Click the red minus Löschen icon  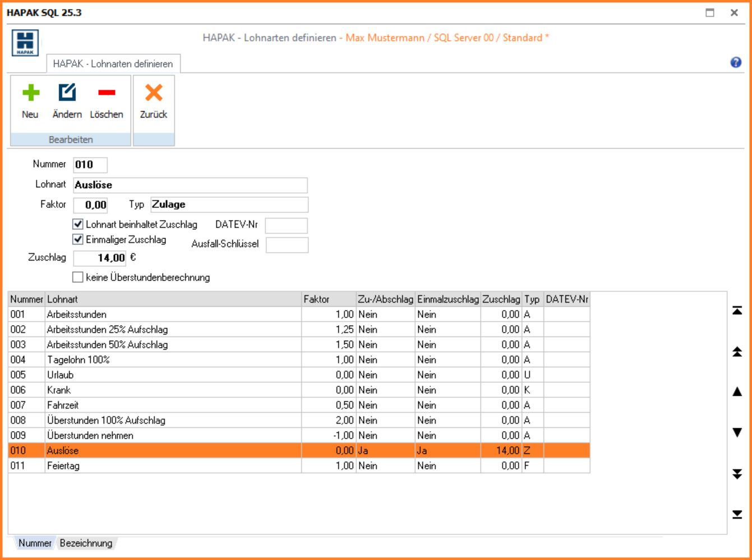[x=106, y=93]
